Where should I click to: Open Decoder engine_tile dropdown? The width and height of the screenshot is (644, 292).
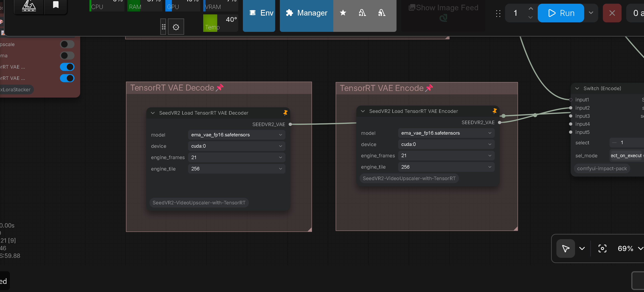tap(236, 169)
